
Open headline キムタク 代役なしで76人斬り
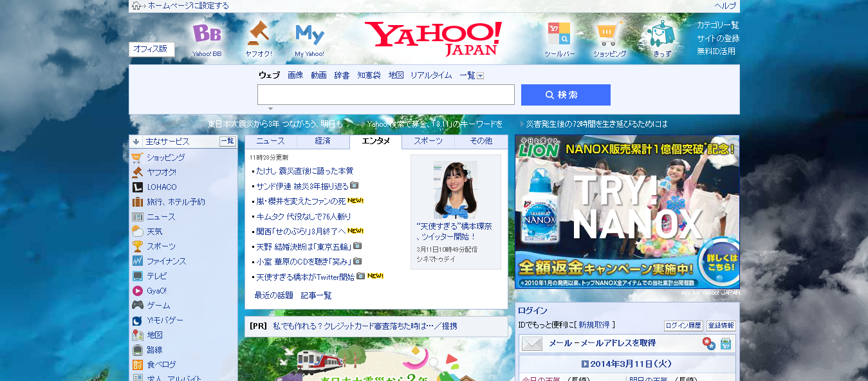tap(304, 217)
